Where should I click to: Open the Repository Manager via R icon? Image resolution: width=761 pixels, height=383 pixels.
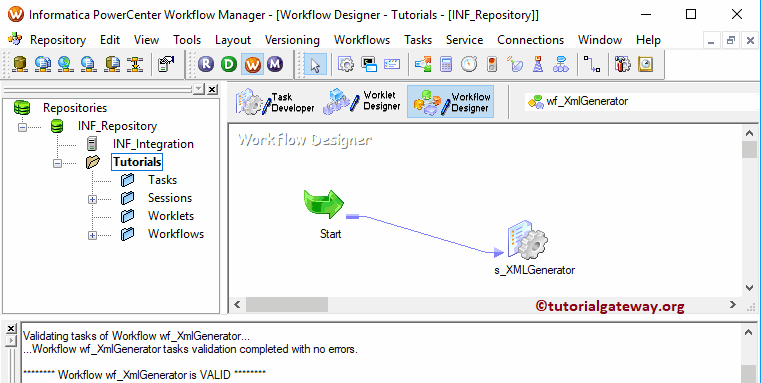pyautogui.click(x=206, y=64)
